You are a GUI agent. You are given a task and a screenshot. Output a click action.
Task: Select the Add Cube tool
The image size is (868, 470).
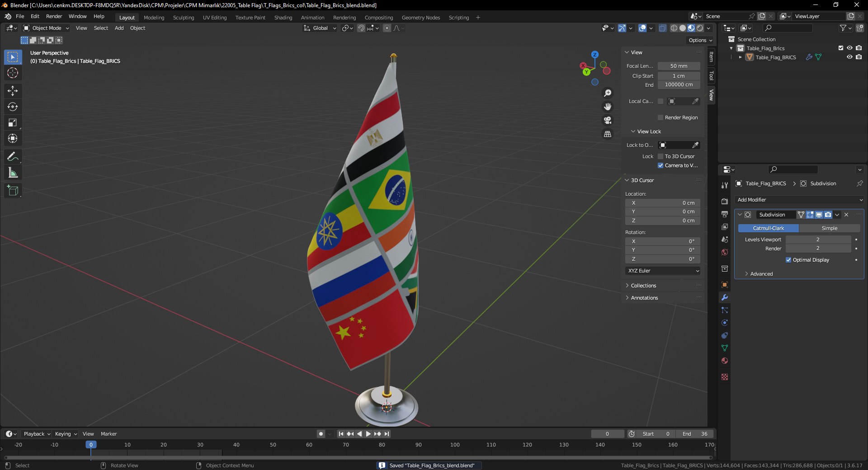[x=13, y=191]
